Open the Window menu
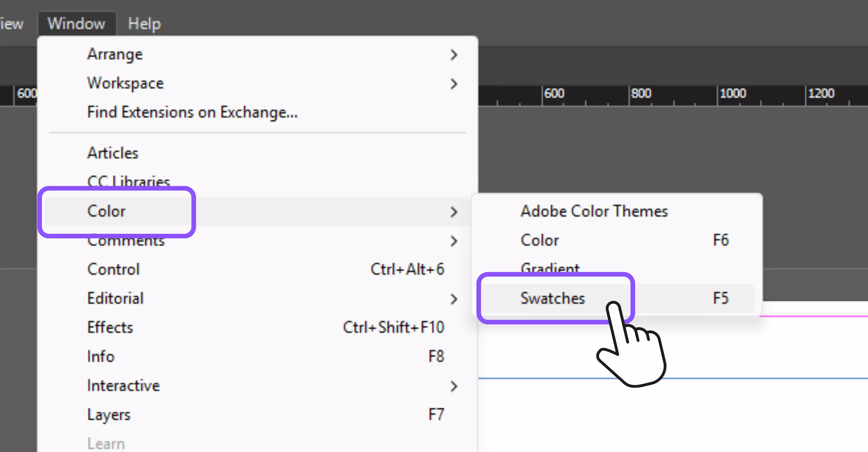The width and height of the screenshot is (868, 452). click(x=76, y=24)
